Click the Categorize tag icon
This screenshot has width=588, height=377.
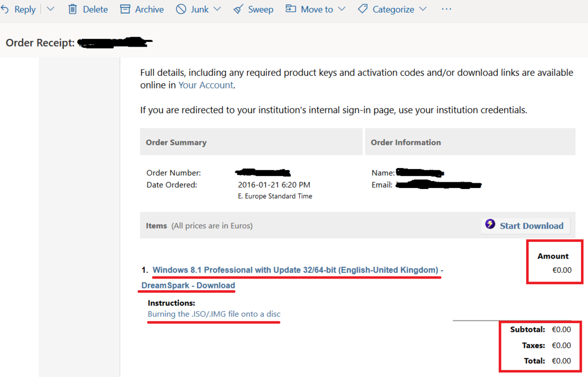point(363,9)
